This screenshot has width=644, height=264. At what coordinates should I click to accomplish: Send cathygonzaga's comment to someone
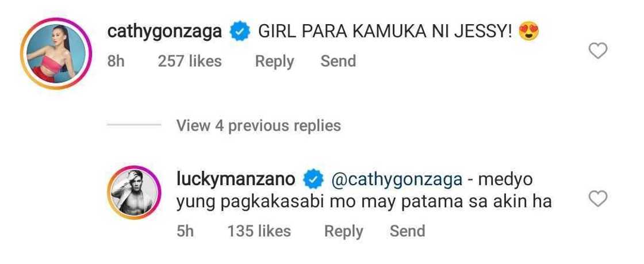click(x=338, y=61)
